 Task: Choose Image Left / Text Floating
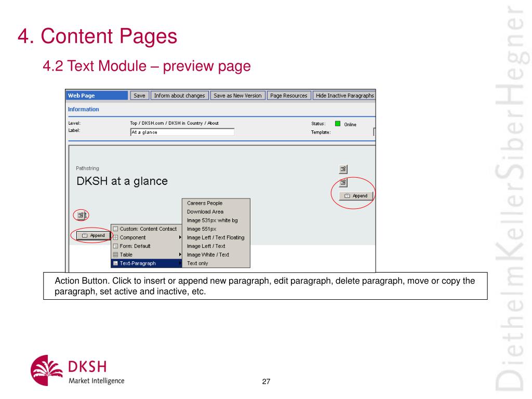216,237
